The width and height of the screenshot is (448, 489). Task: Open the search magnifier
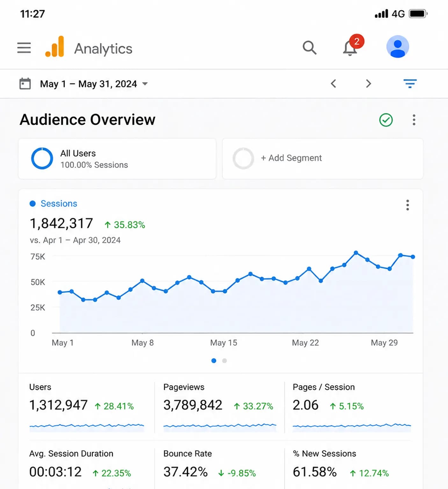(x=309, y=48)
